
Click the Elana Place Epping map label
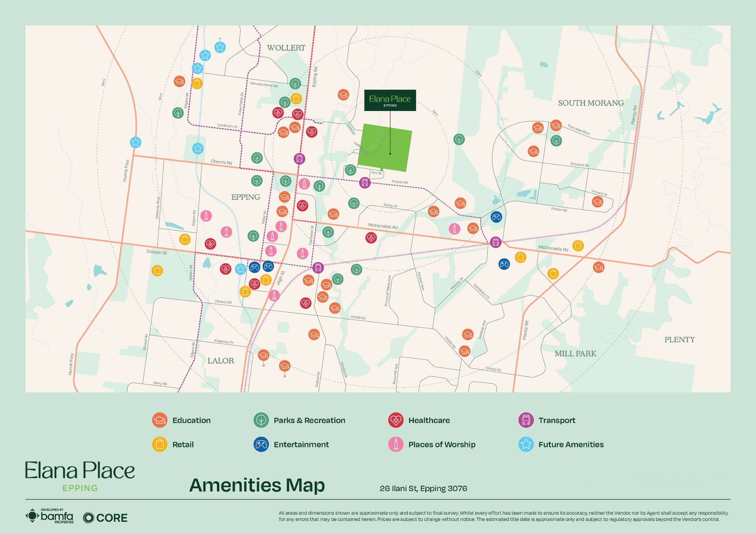pyautogui.click(x=390, y=100)
